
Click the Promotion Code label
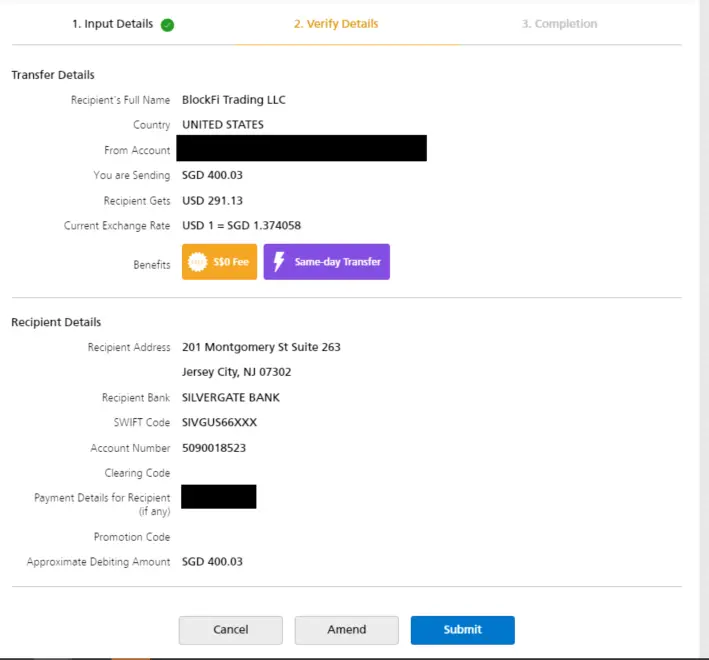[132, 537]
